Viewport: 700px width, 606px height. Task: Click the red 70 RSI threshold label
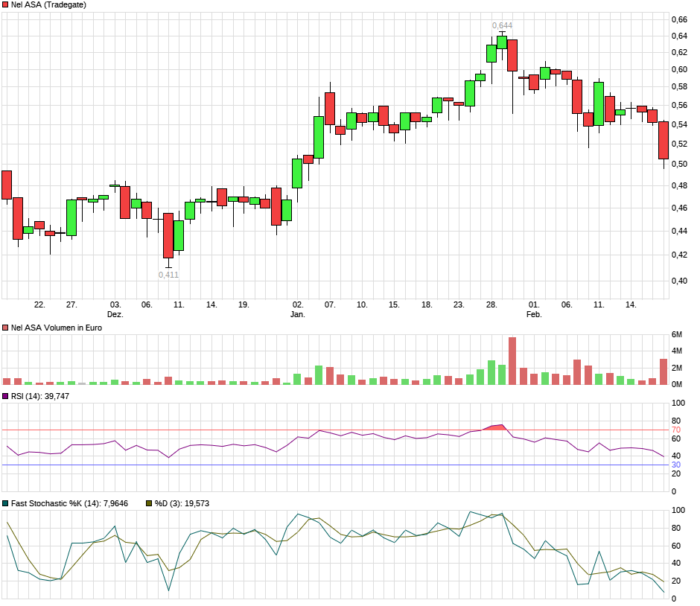coord(676,430)
